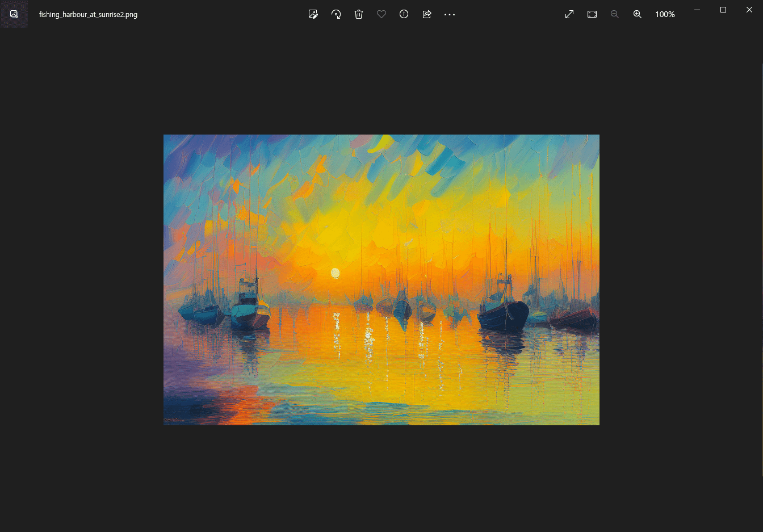Minimize the Photos window
The width and height of the screenshot is (763, 532).
tap(697, 10)
